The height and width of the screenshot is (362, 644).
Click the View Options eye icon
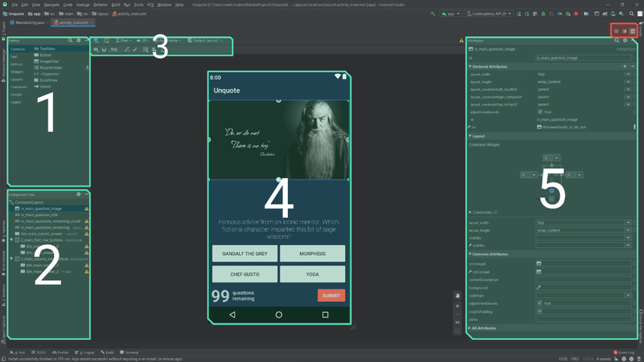coord(96,50)
